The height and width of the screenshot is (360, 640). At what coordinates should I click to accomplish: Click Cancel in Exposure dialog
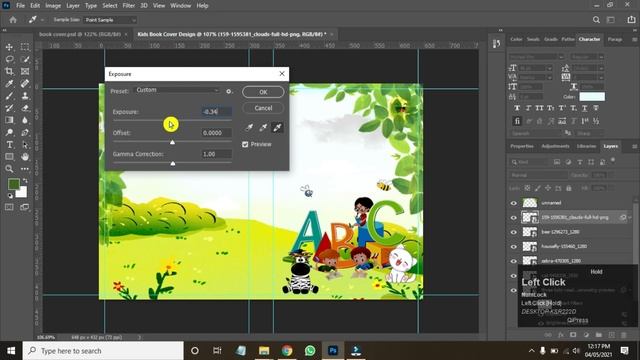pos(263,108)
